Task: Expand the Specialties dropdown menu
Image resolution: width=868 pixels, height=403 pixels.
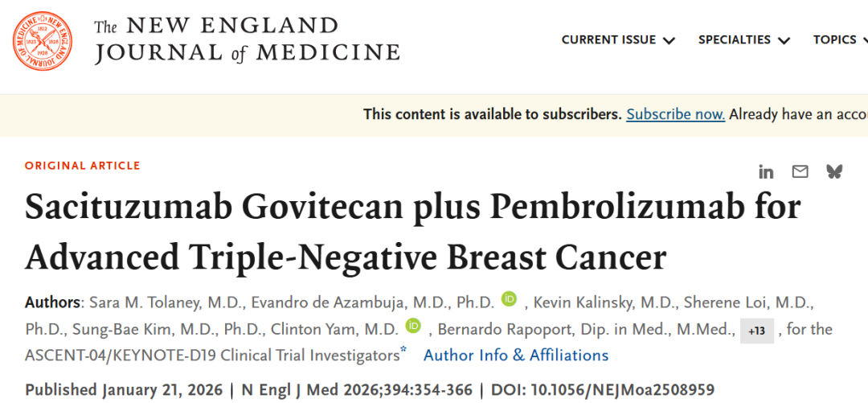Action: coord(744,40)
